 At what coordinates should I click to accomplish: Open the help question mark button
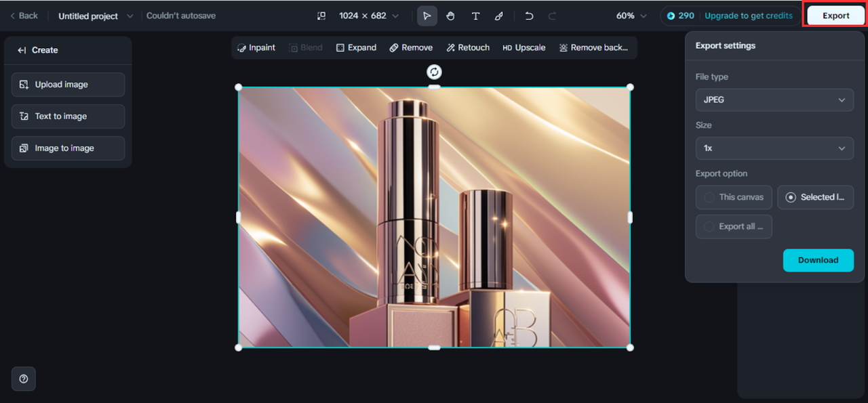tap(24, 379)
